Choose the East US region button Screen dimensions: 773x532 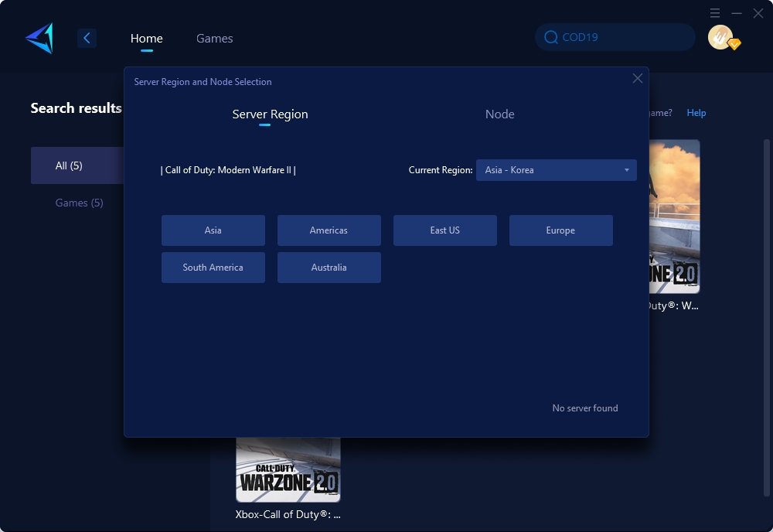[444, 230]
